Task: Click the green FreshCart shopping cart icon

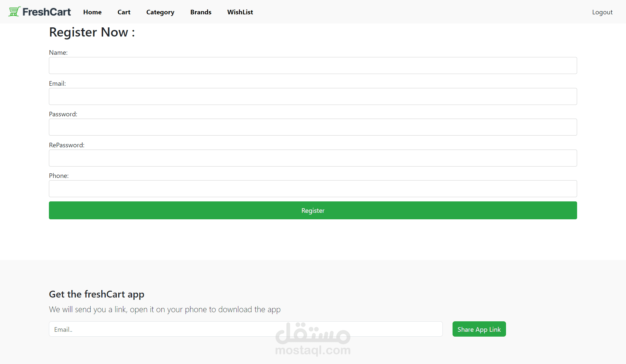Action: tap(14, 11)
